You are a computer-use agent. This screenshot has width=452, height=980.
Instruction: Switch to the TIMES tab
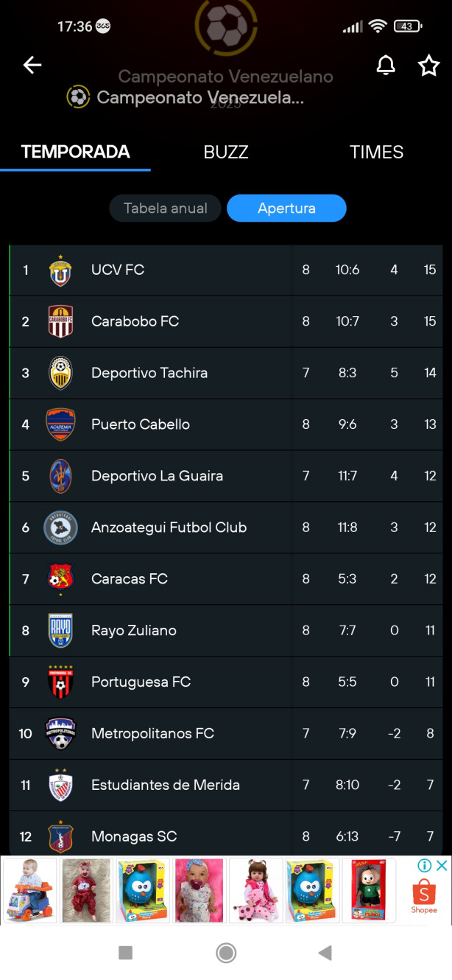point(376,152)
